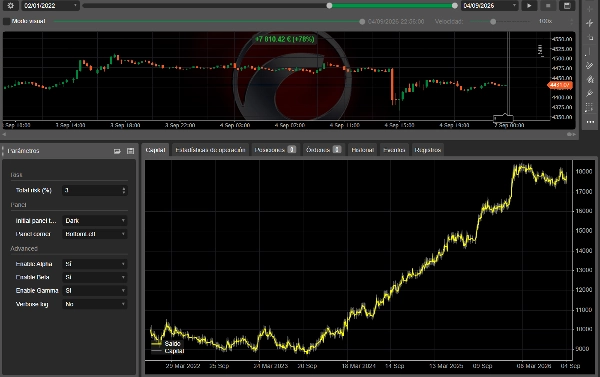Open the Enable Gamma dropdown
The height and width of the screenshot is (377, 600).
(95, 291)
